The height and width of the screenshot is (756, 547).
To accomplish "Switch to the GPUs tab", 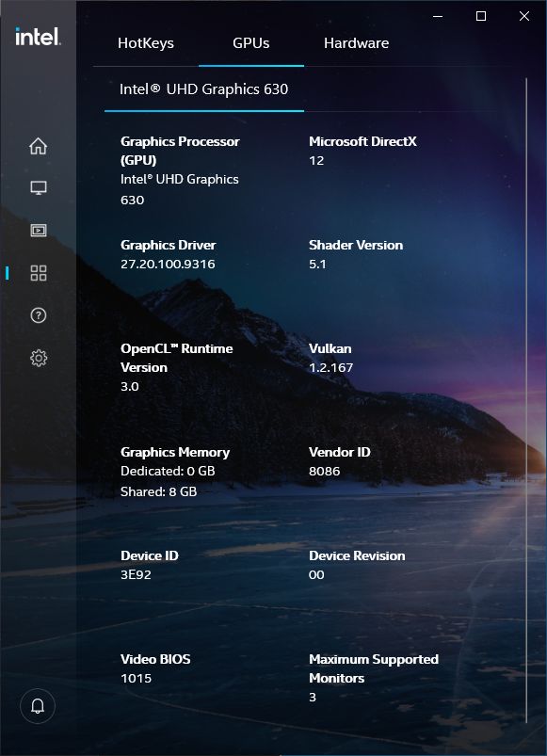I will (251, 43).
